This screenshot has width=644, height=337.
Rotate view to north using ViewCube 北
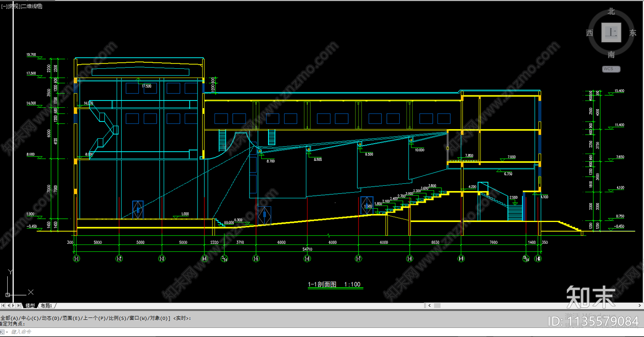(611, 11)
